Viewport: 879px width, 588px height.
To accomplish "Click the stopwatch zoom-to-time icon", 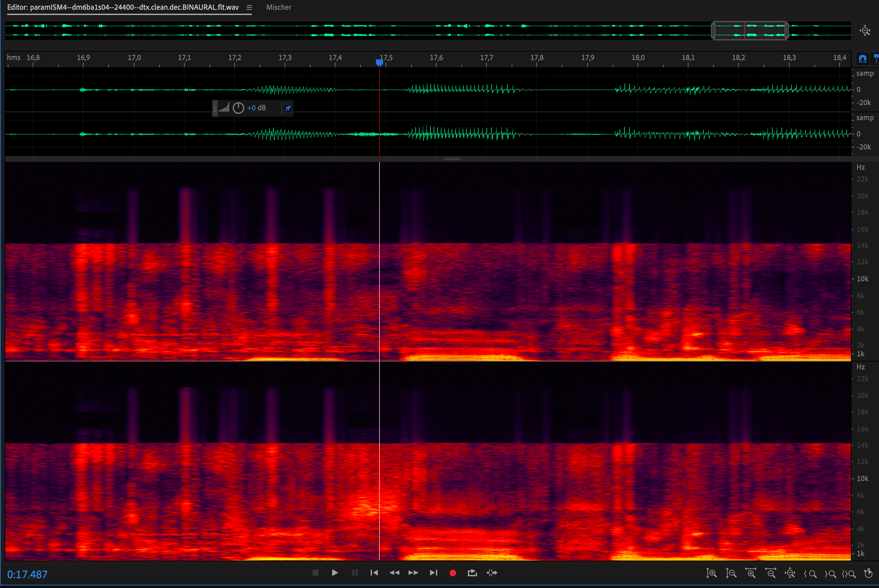I will 868,573.
